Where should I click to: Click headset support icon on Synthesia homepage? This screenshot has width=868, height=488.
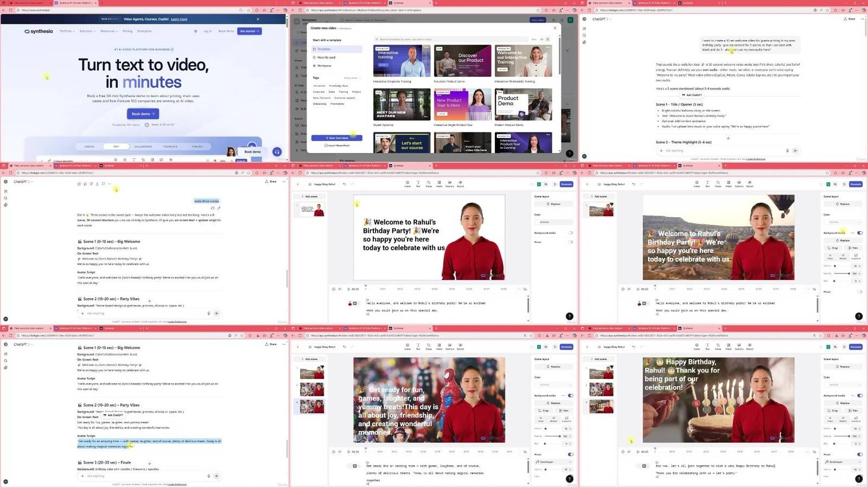tap(277, 152)
